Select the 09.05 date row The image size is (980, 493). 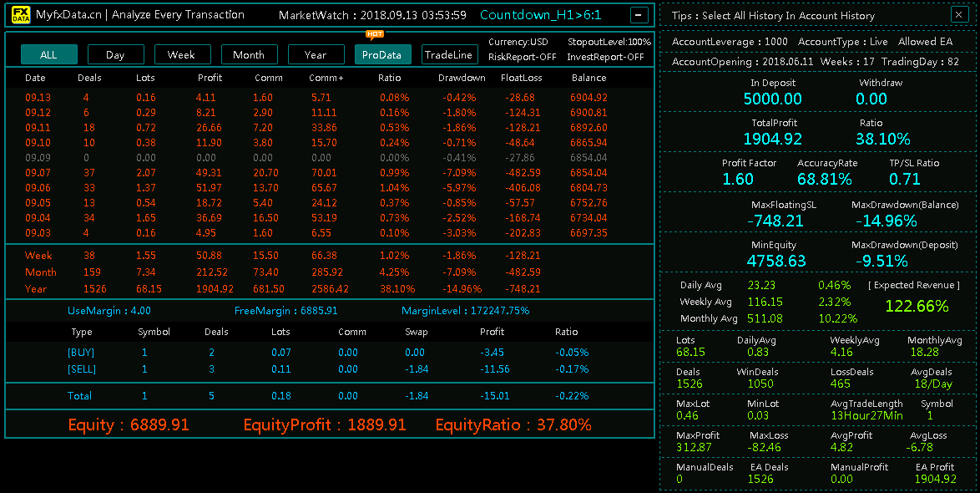tap(330, 203)
